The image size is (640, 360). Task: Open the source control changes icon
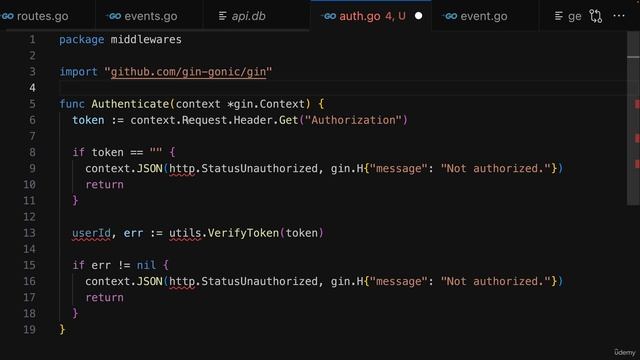(596, 16)
